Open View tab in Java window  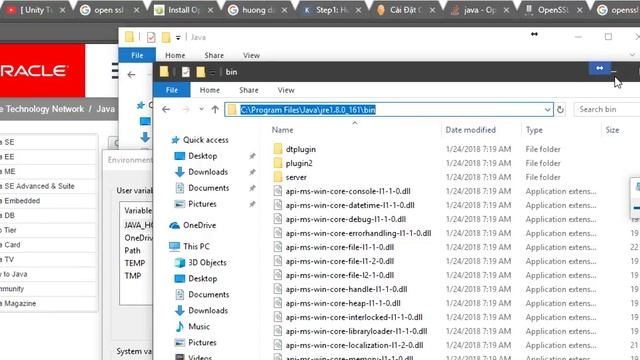251,55
